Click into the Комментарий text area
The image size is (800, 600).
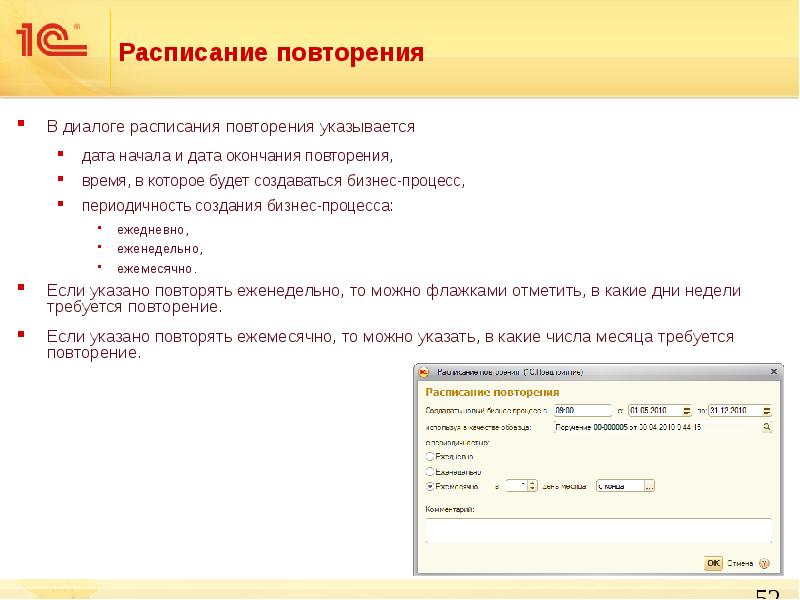pyautogui.click(x=598, y=530)
